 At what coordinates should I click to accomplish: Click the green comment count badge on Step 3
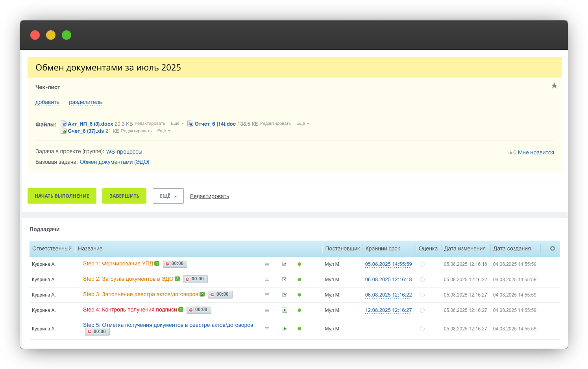click(202, 294)
